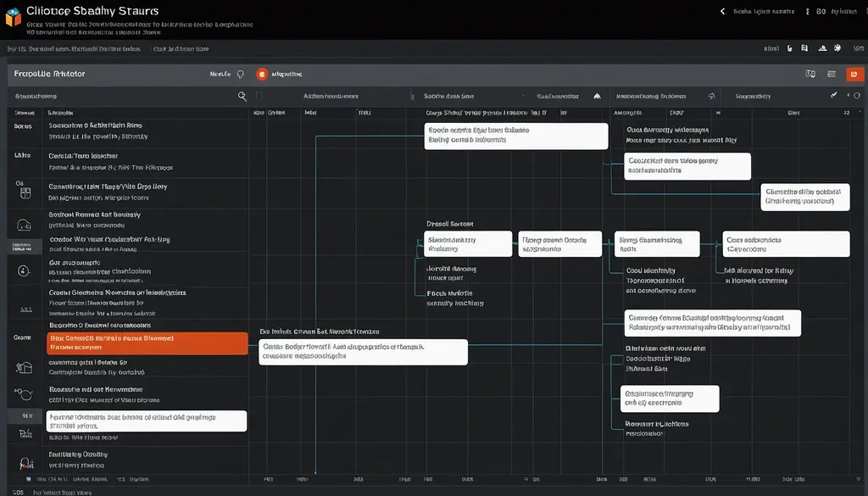Screen dimensions: 868x496
Task: Select the white highlighted row near the bottom of the left list
Action: pos(147,421)
